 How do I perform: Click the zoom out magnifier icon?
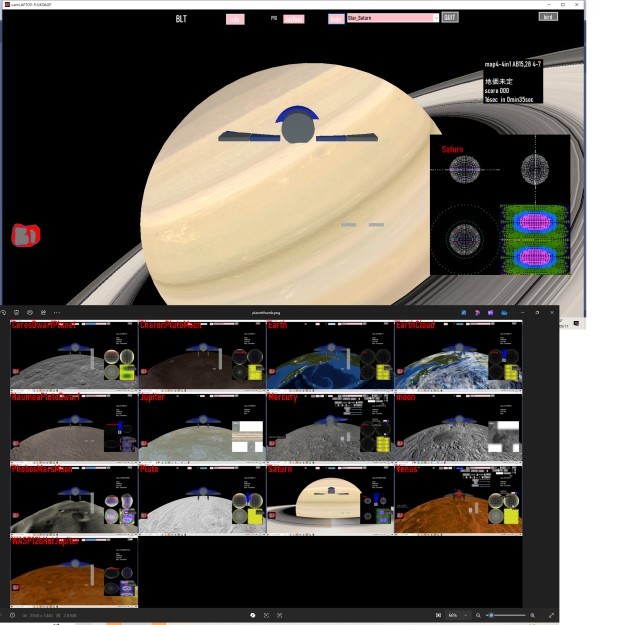[x=478, y=615]
